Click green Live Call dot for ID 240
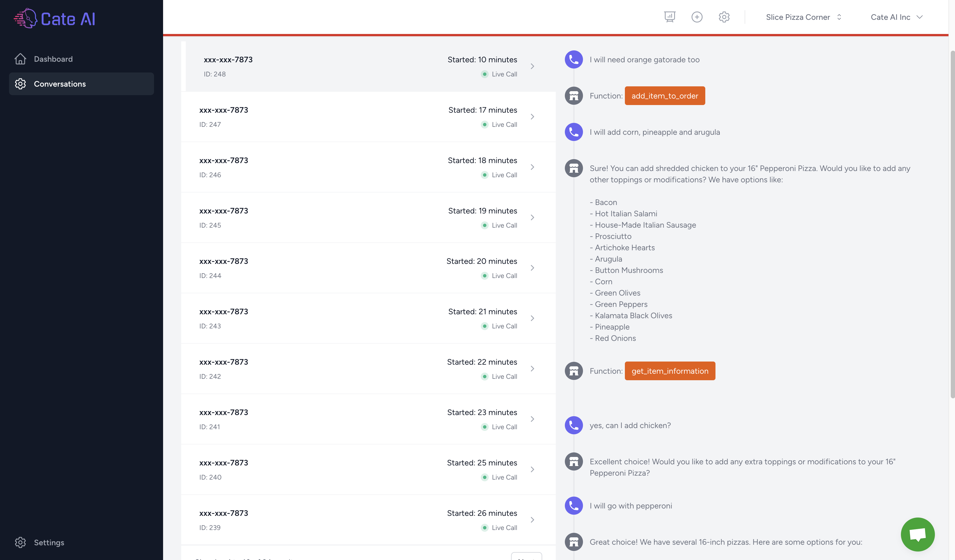 tap(484, 477)
